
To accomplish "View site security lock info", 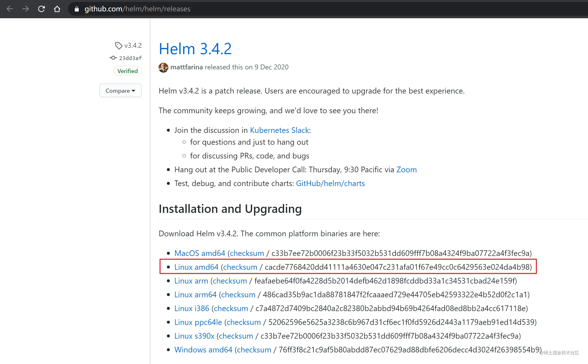I will 77,9.
